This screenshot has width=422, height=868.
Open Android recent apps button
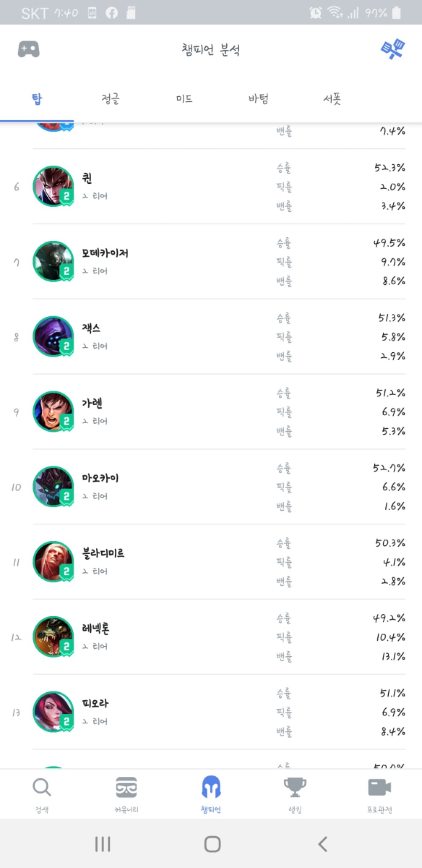coord(103,844)
